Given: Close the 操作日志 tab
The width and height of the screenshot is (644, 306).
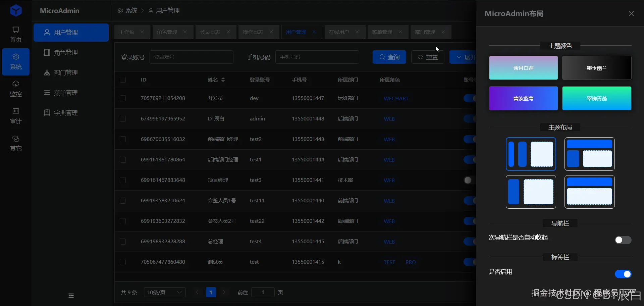Looking at the screenshot, I should 271,32.
